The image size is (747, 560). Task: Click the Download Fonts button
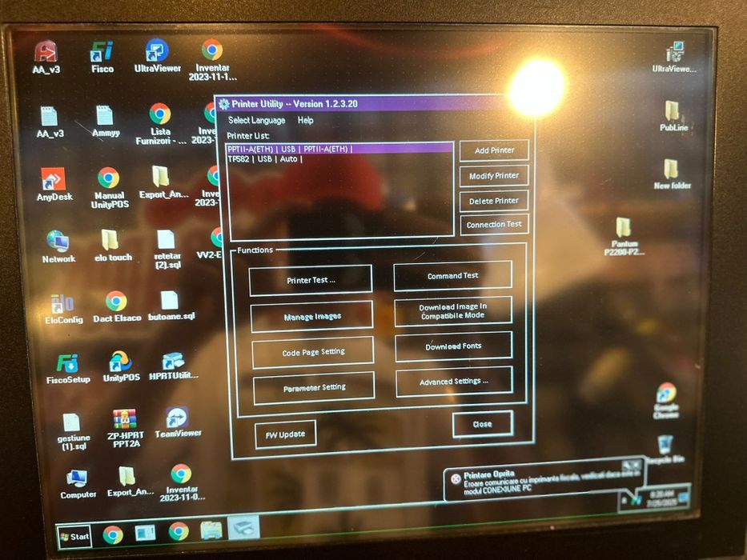point(453,346)
